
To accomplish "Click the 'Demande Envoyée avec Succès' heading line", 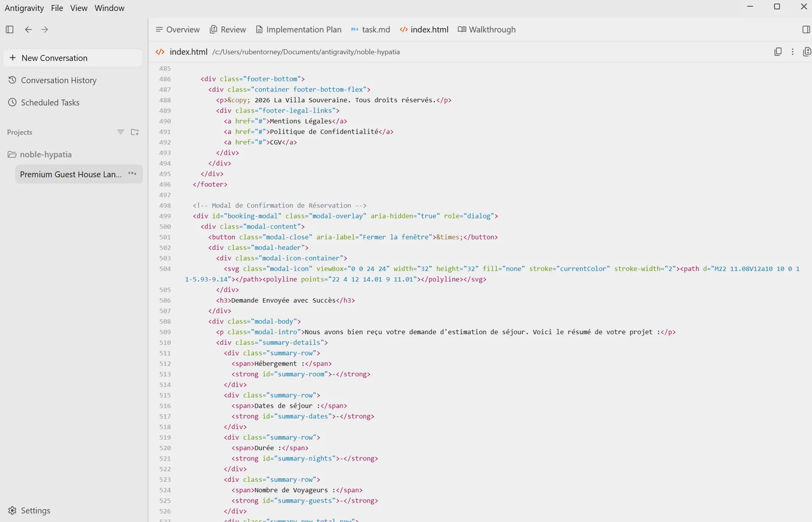I will [x=285, y=301].
